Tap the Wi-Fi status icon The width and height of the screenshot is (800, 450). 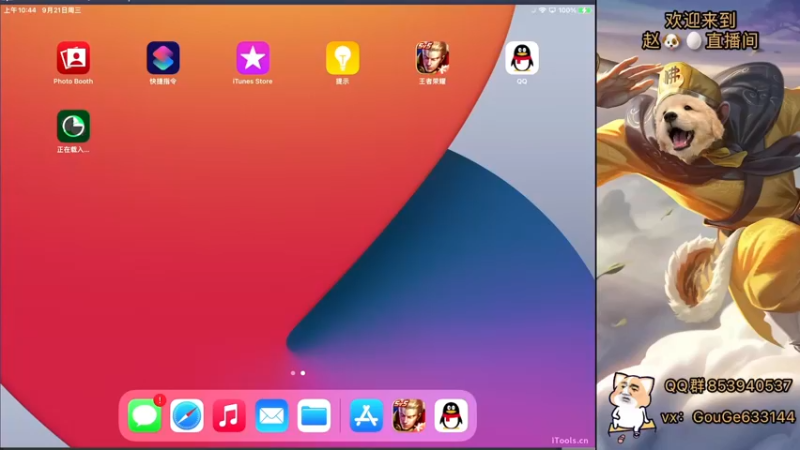pyautogui.click(x=542, y=10)
